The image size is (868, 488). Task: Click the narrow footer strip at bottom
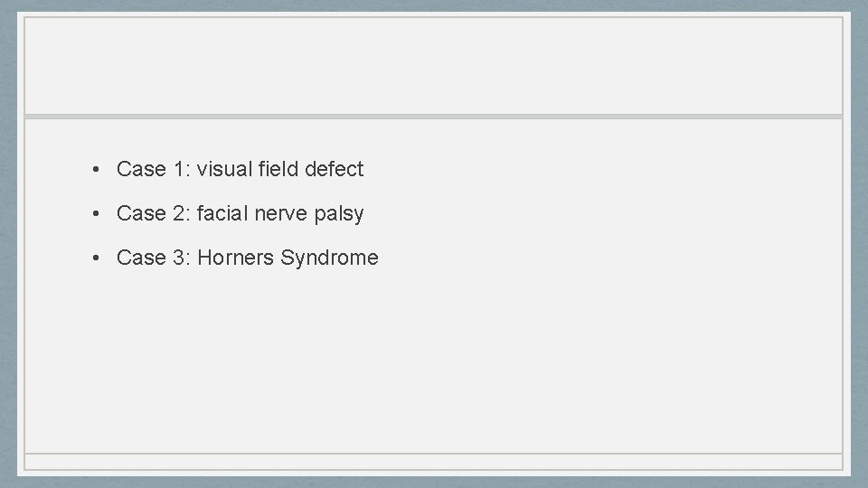433,462
